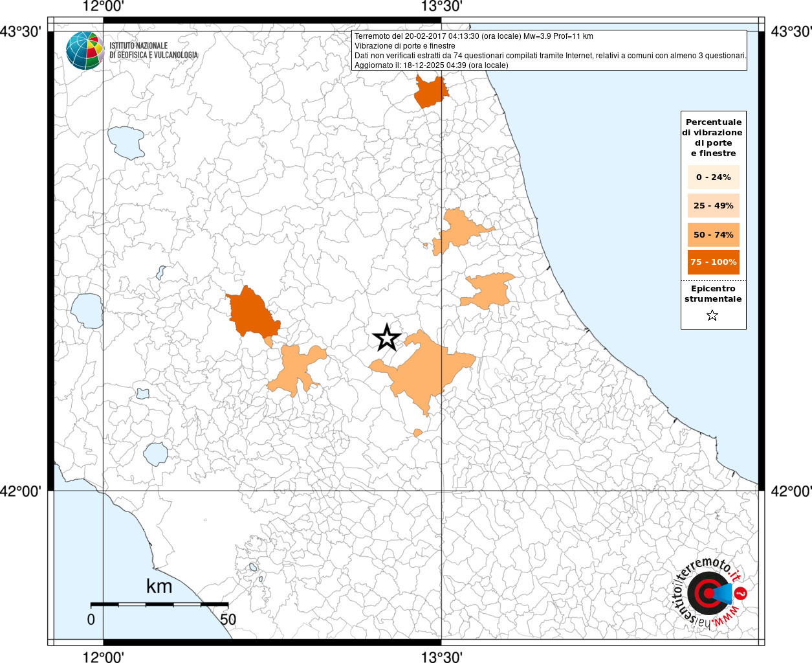
Task: Click the small orange municipality south of the epicenter area
Action: tap(418, 433)
